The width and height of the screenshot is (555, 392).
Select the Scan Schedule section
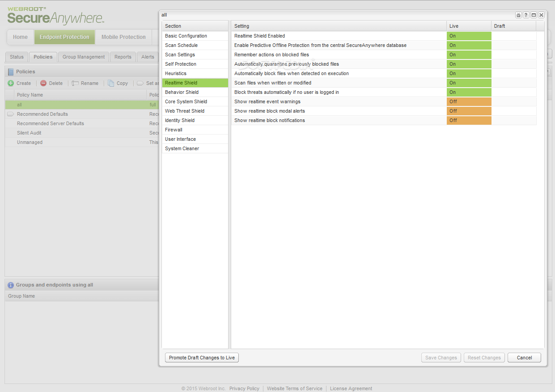point(195,45)
